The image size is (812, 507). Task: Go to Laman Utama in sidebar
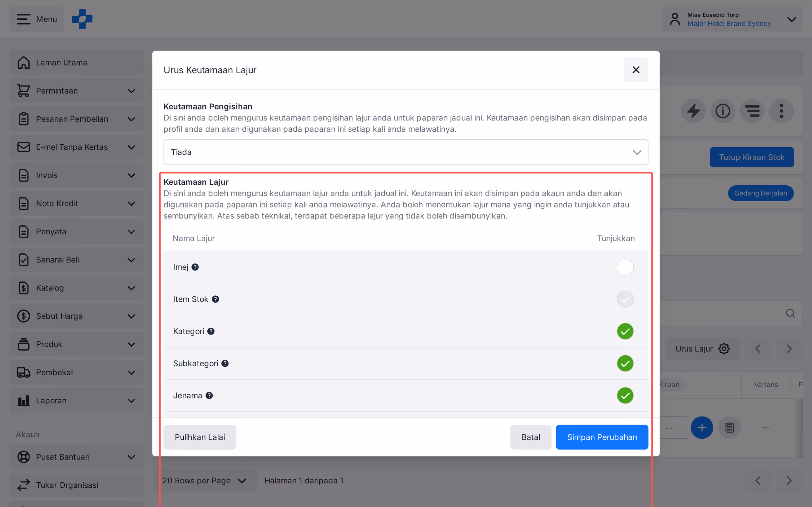76,63
